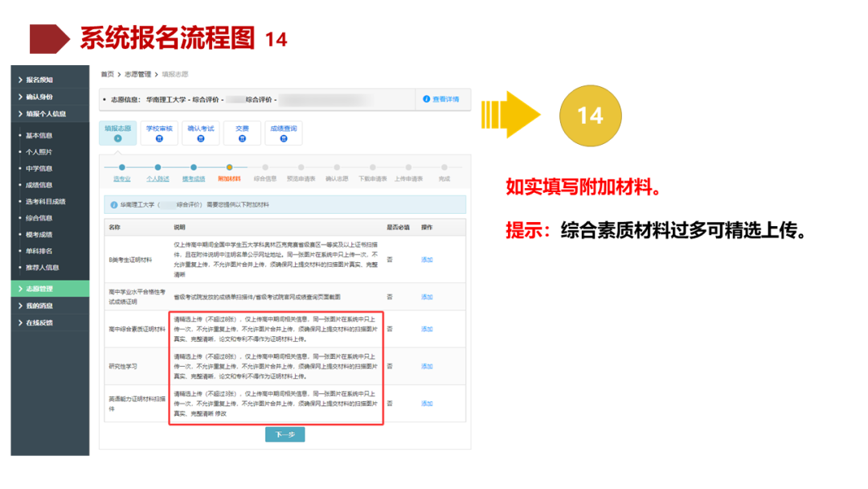Switch to the 学校审核 tab
Viewport: 868px width, 489px height.
(x=158, y=126)
